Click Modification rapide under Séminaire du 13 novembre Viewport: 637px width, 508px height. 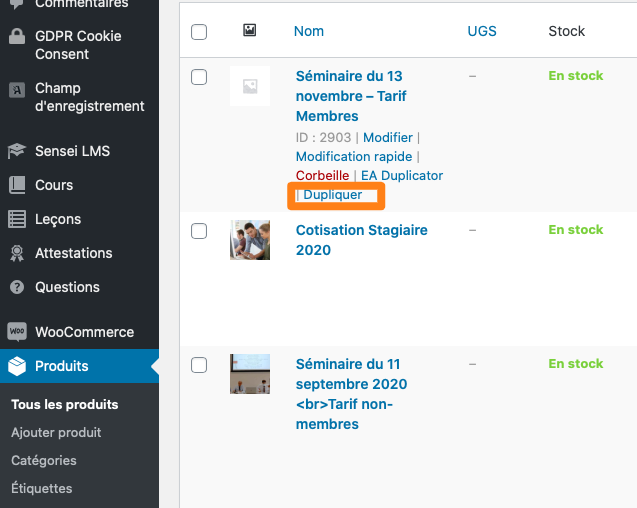[354, 156]
